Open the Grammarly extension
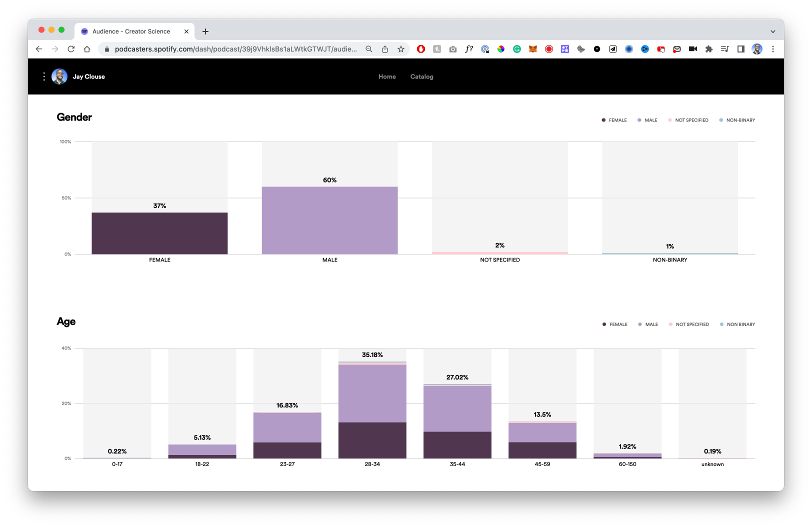This screenshot has height=528, width=812. 517,49
